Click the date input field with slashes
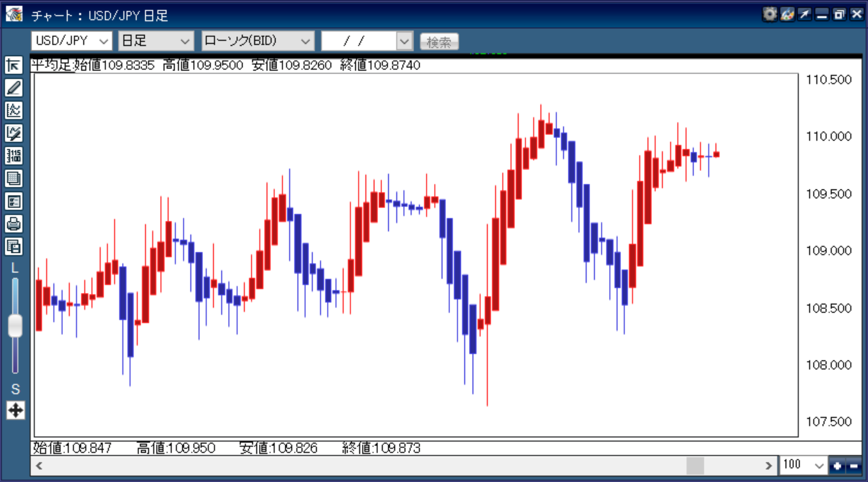The width and height of the screenshot is (868, 482). [x=359, y=41]
